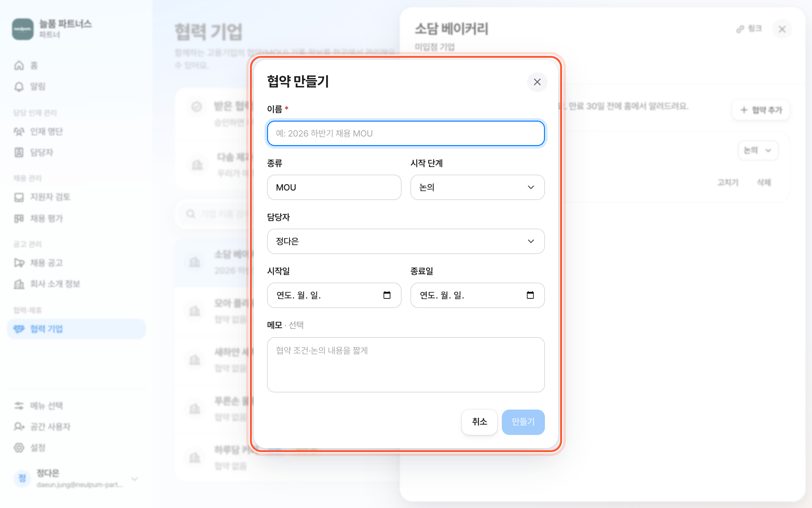Click 삭제 in the side panel
This screenshot has width=812, height=508.
coord(764,183)
